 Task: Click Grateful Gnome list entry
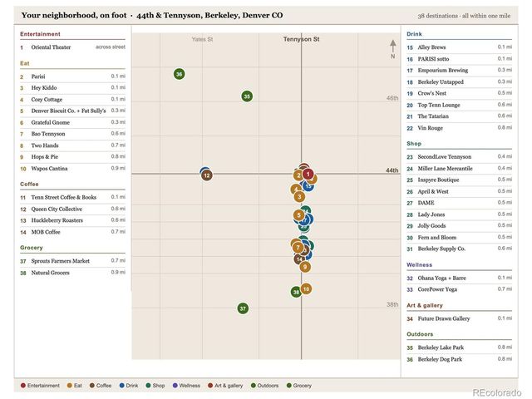point(72,122)
